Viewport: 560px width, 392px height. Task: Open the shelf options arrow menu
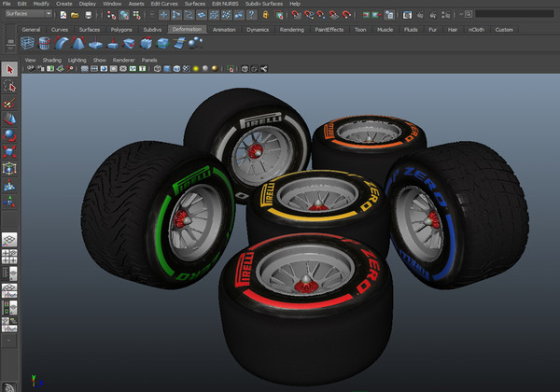click(x=10, y=49)
